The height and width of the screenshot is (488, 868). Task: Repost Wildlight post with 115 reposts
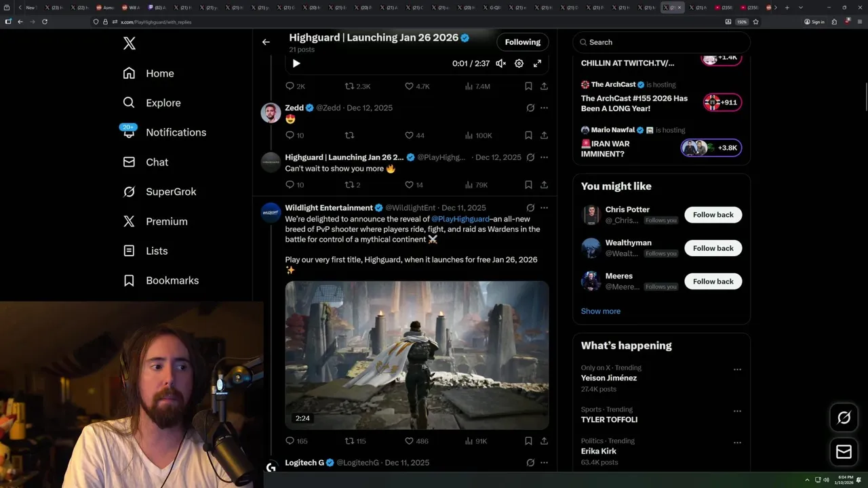(x=355, y=441)
